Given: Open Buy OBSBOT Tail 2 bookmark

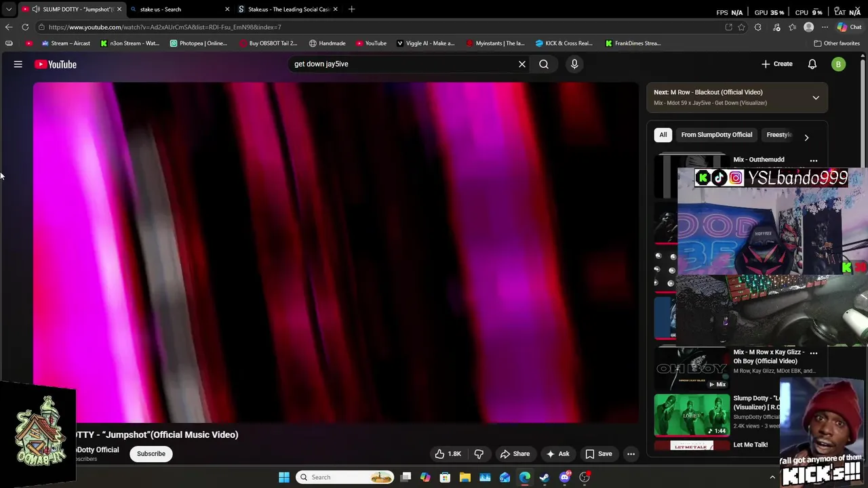Looking at the screenshot, I should (268, 43).
